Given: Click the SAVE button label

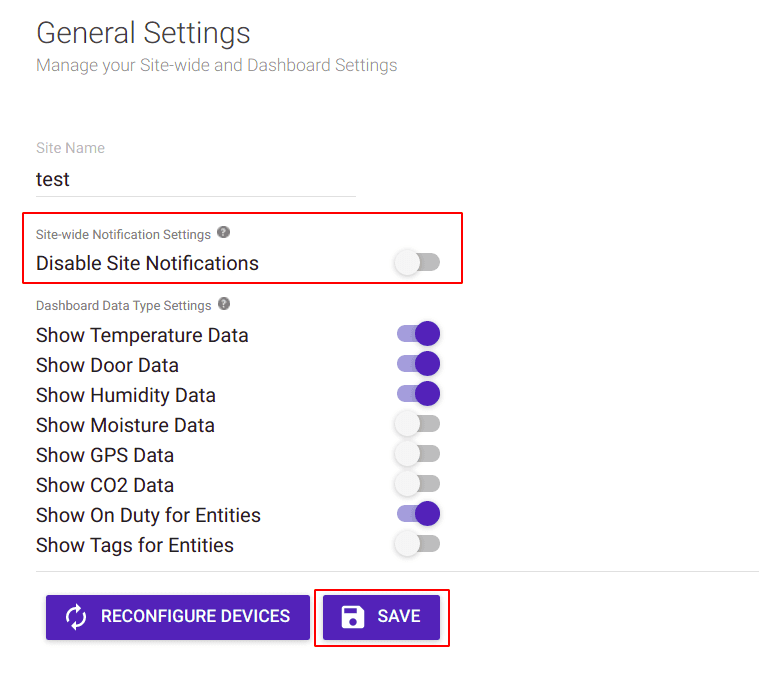Looking at the screenshot, I should (399, 617).
